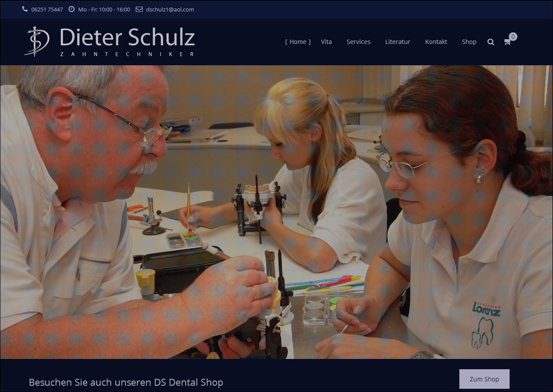The width and height of the screenshot is (553, 392).
Task: Click the dschulz1@aol.com email link
Action: [170, 9]
